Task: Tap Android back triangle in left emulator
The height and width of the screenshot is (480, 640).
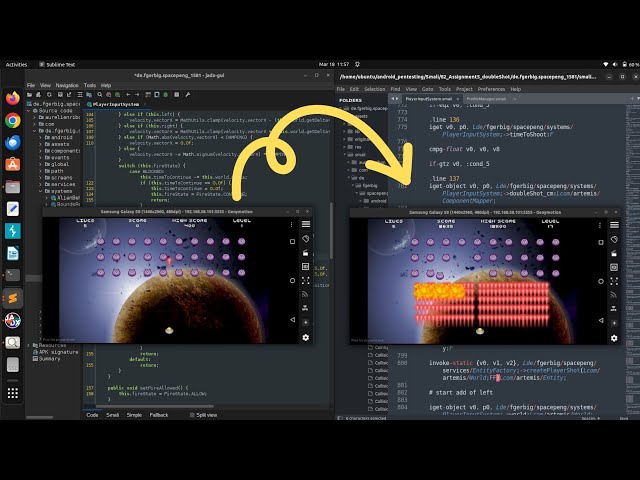Action: pyautogui.click(x=292, y=320)
